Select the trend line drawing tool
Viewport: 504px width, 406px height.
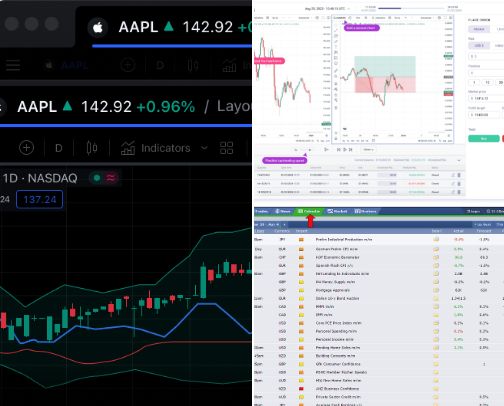336,30
